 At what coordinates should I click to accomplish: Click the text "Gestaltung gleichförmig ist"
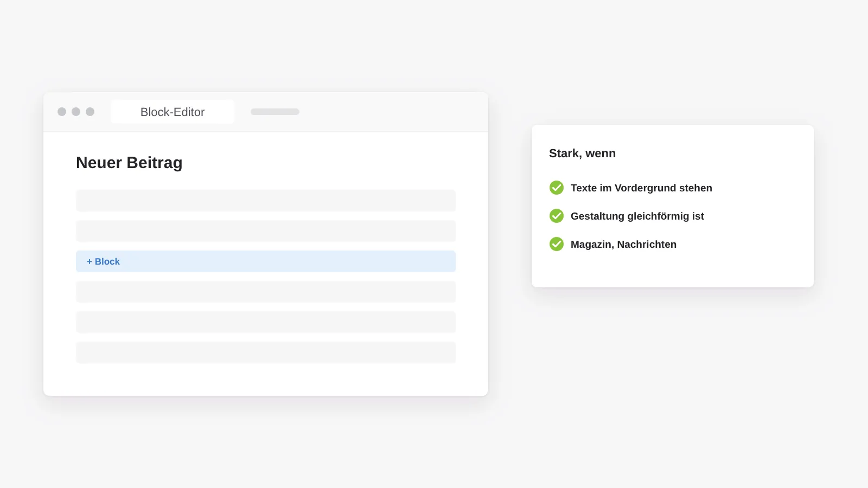[637, 216]
